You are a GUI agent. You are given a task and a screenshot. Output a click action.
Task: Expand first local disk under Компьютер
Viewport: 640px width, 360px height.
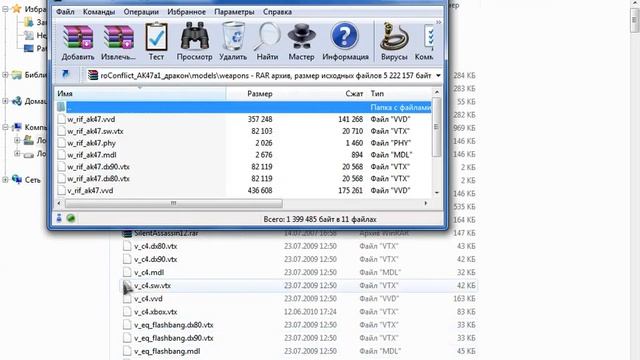pyautogui.click(x=17, y=140)
